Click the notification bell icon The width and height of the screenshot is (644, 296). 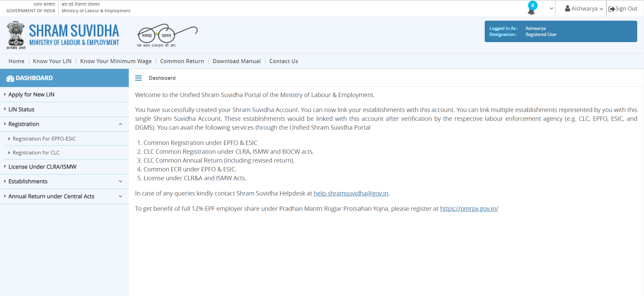tap(531, 10)
